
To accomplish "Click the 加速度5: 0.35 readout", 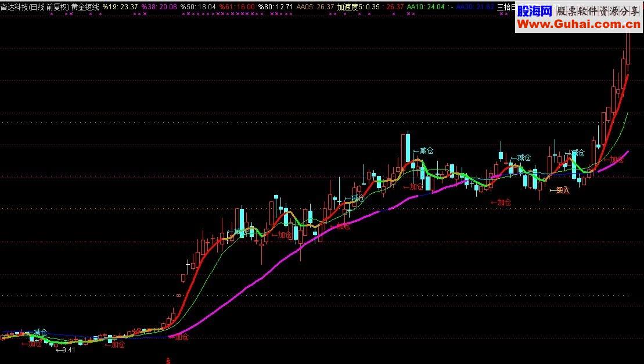I will tap(358, 7).
